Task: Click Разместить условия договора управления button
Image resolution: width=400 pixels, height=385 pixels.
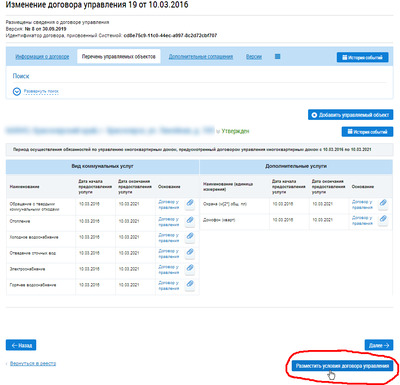Action: tap(342, 366)
